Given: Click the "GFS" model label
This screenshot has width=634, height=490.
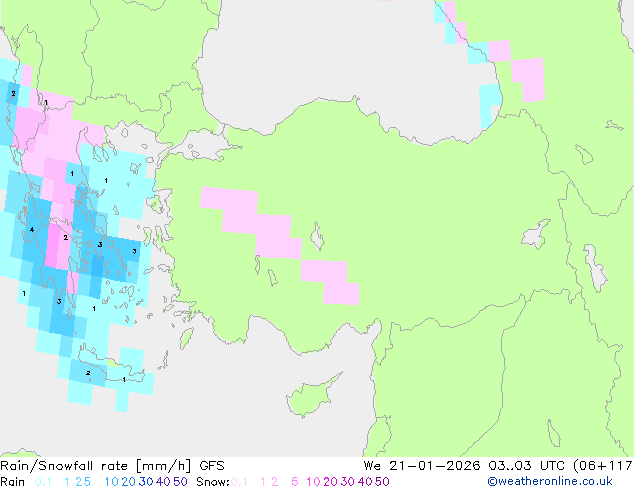Looking at the screenshot, I should point(212,466).
